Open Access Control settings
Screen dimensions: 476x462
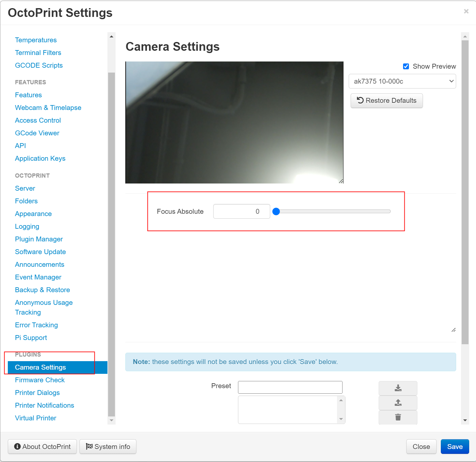pyautogui.click(x=38, y=120)
